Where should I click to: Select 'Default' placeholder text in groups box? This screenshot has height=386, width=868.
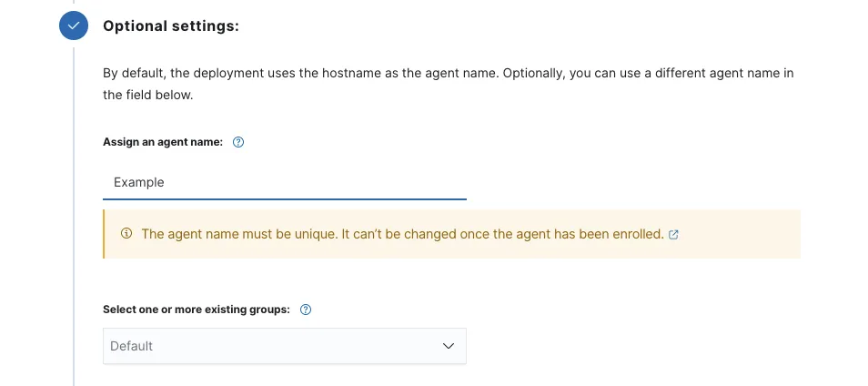tap(132, 346)
